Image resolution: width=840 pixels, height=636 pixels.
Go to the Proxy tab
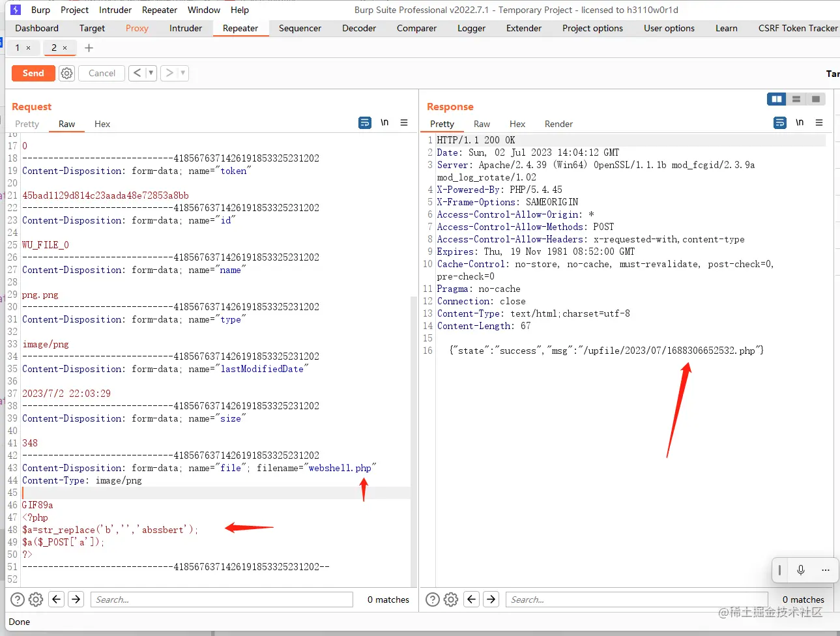137,28
